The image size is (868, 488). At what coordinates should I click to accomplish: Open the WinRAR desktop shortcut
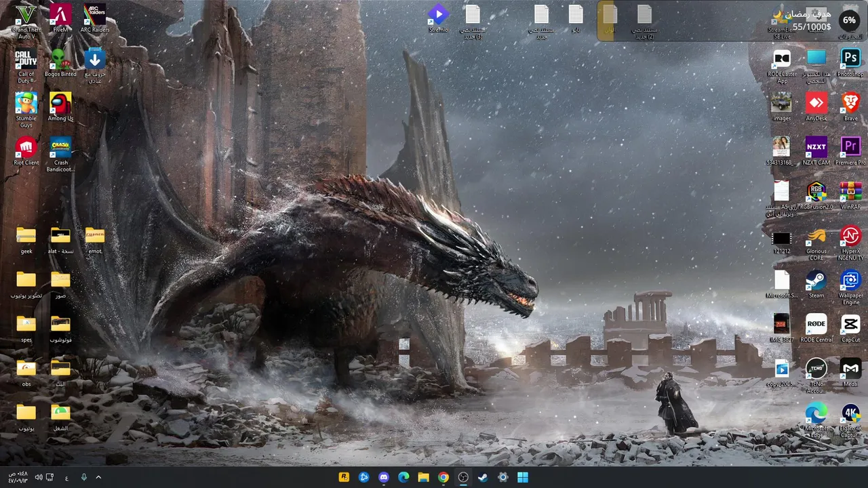[x=850, y=195]
